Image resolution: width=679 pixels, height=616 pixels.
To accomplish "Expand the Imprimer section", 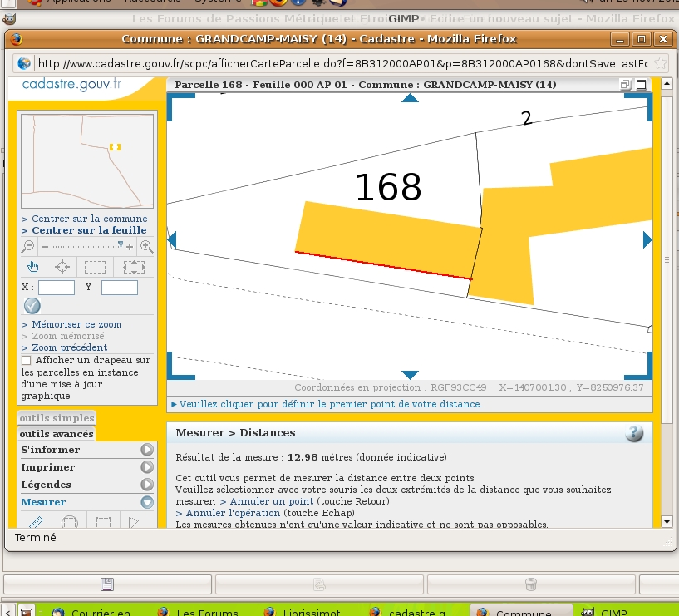I will pyautogui.click(x=147, y=467).
